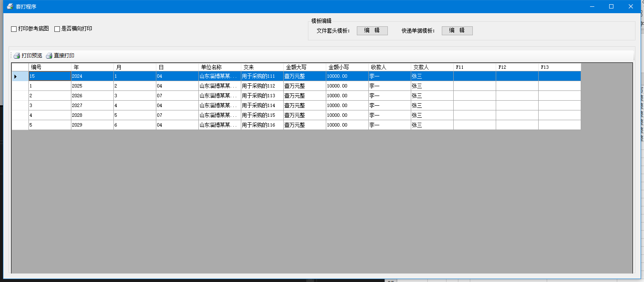Click the app icon in title bar
The width and height of the screenshot is (644, 282).
(x=10, y=6)
